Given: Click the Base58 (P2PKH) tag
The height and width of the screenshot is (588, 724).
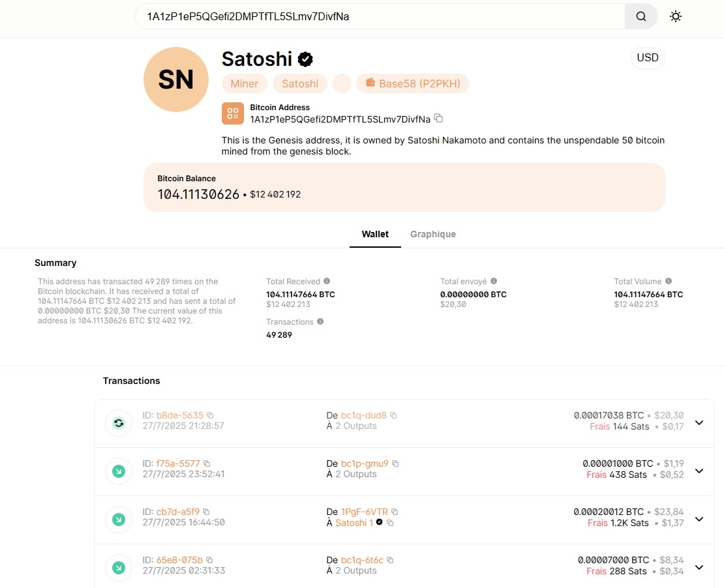Looking at the screenshot, I should (413, 83).
